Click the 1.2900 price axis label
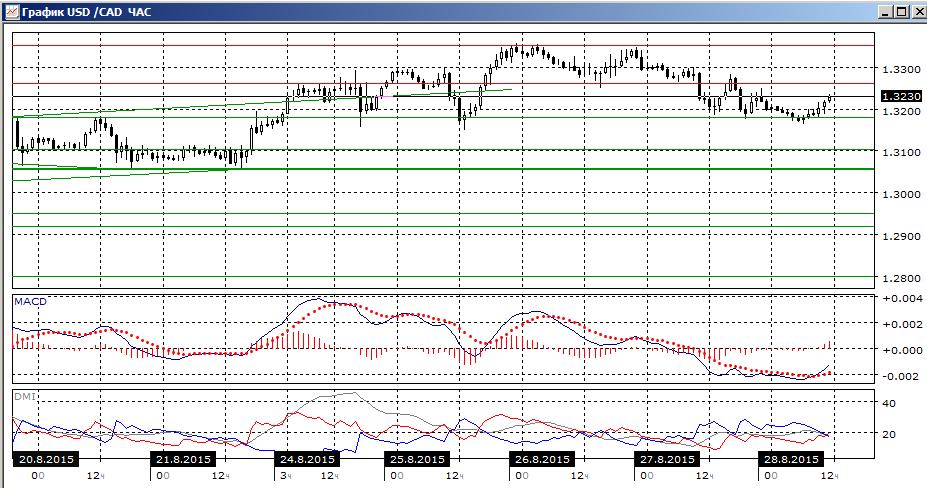 tap(901, 237)
